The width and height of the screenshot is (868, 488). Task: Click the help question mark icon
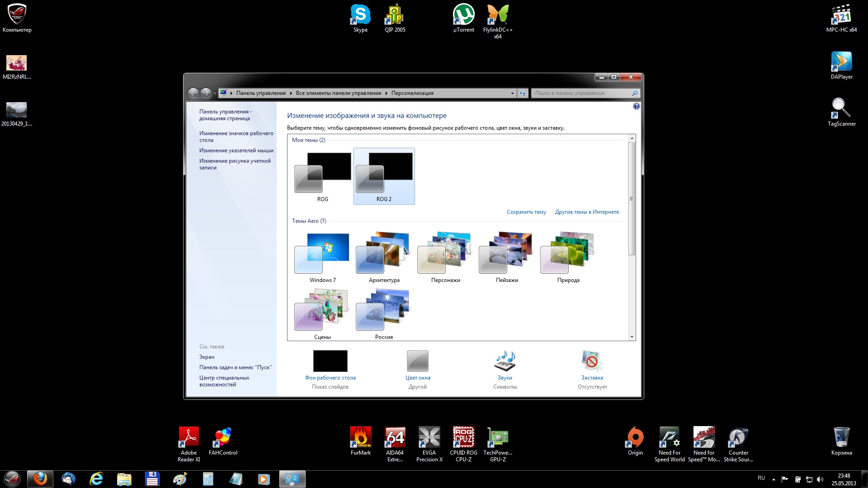pos(636,107)
